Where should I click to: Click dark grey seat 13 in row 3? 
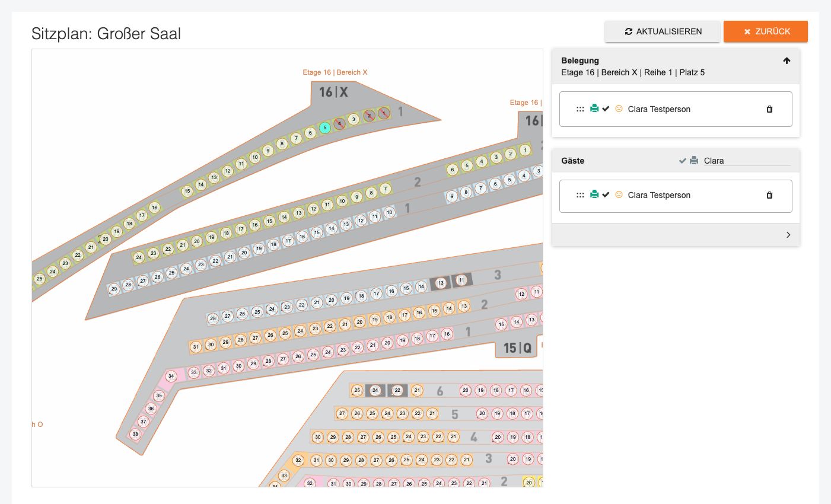point(441,283)
